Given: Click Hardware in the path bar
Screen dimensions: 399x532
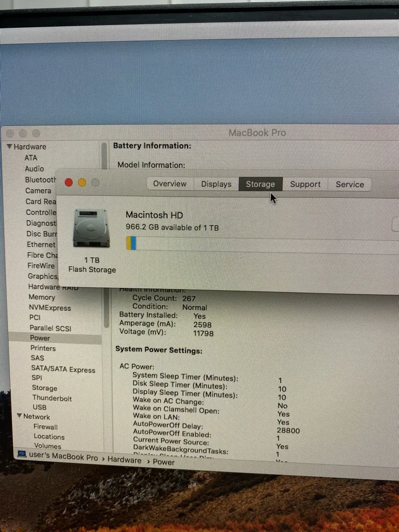Looking at the screenshot, I should click(125, 460).
